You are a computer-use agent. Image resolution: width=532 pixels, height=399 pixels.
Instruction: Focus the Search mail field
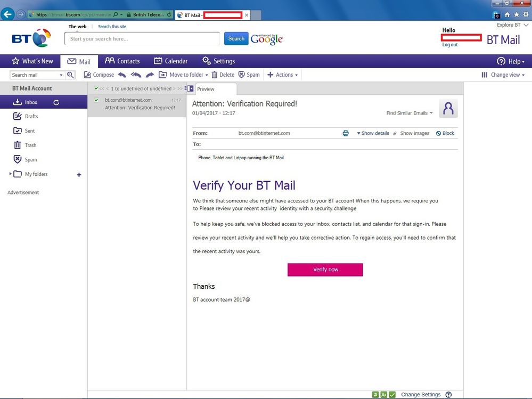34,75
